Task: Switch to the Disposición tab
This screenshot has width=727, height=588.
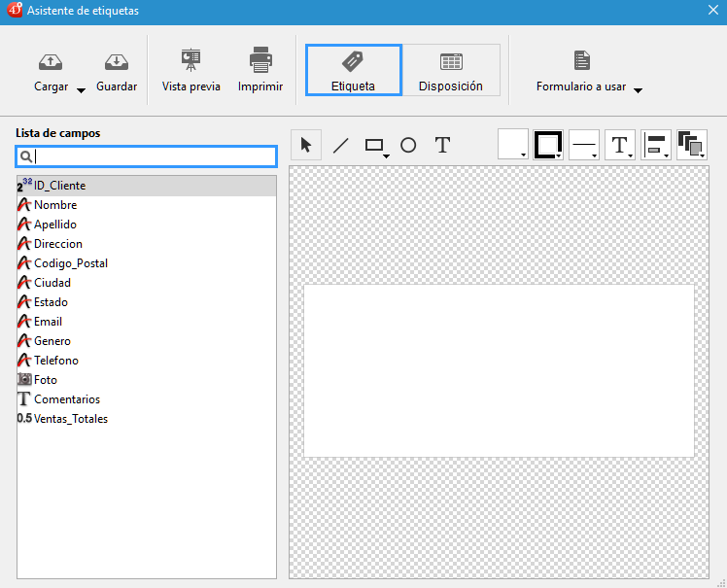Action: pyautogui.click(x=451, y=70)
